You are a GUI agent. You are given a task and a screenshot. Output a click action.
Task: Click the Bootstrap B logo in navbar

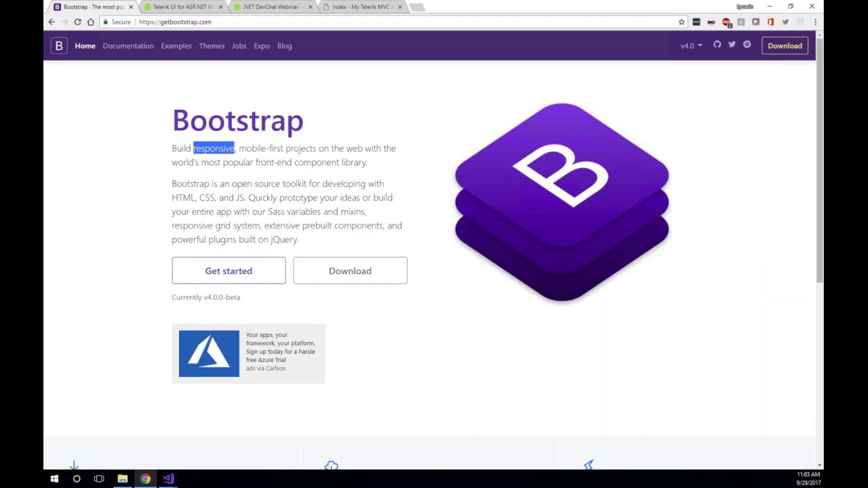(x=59, y=45)
